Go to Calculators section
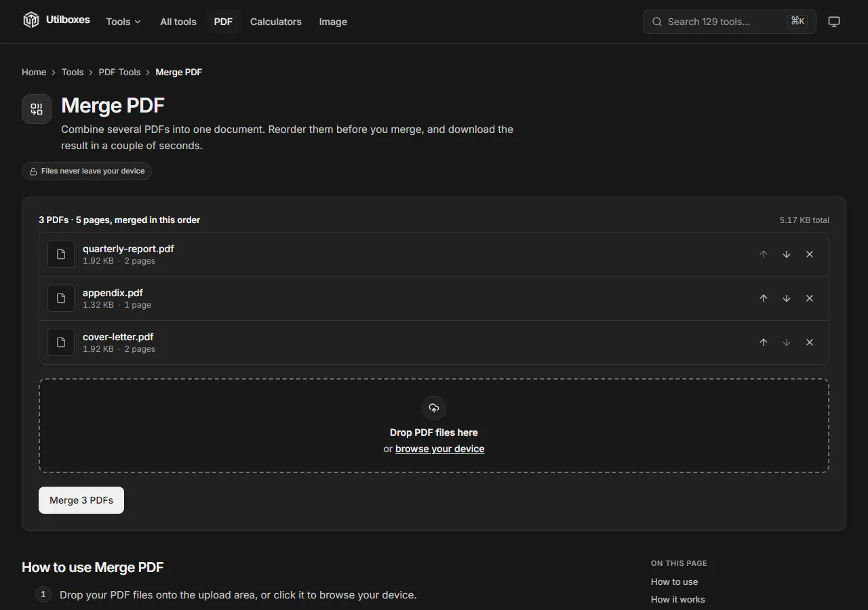The height and width of the screenshot is (610, 868). [276, 22]
